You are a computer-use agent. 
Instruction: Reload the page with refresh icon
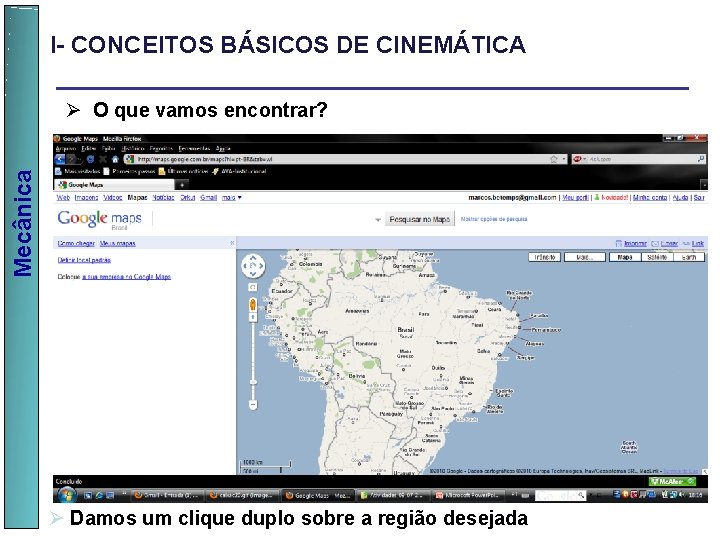90,159
